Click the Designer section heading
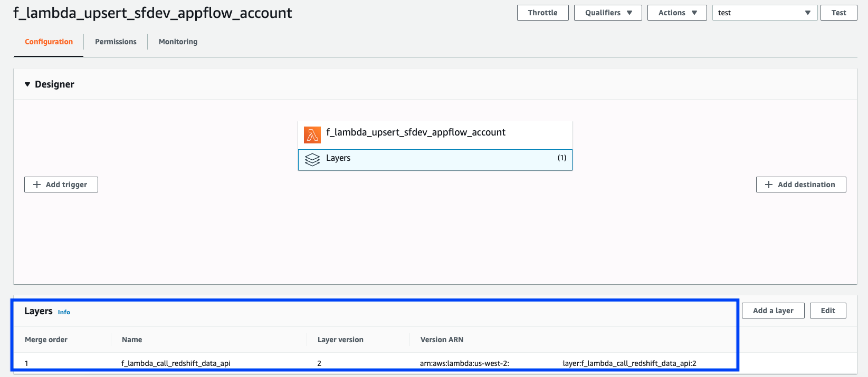 click(x=54, y=84)
